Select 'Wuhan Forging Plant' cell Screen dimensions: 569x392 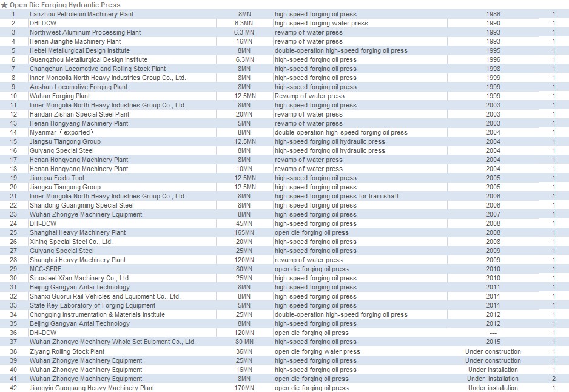(60, 96)
